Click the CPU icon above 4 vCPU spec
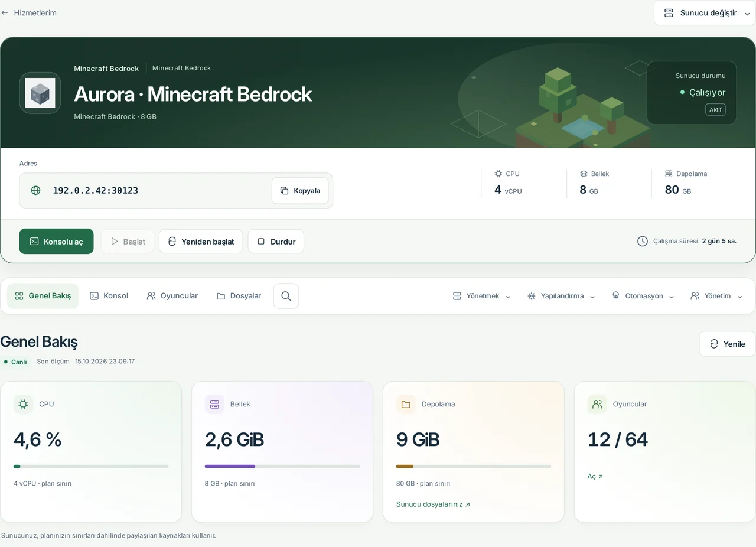Image resolution: width=756 pixels, height=547 pixels. [x=498, y=174]
